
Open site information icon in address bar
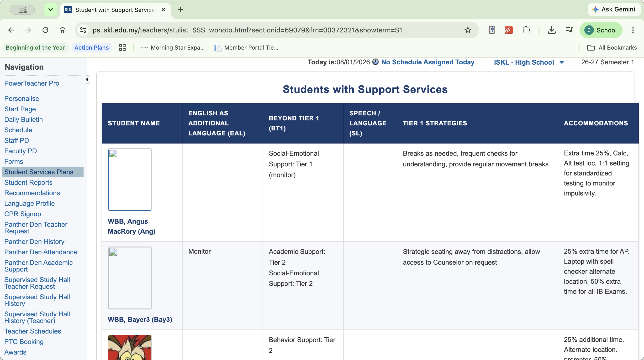pyautogui.click(x=83, y=30)
